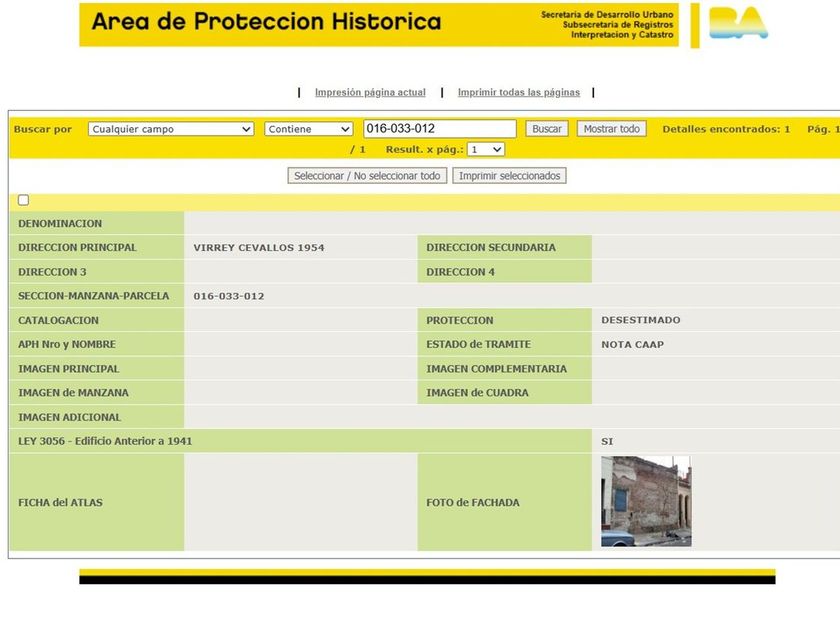Click the 'Imprimir seleccionados' button
The height and width of the screenshot is (630, 840).
coord(509,176)
